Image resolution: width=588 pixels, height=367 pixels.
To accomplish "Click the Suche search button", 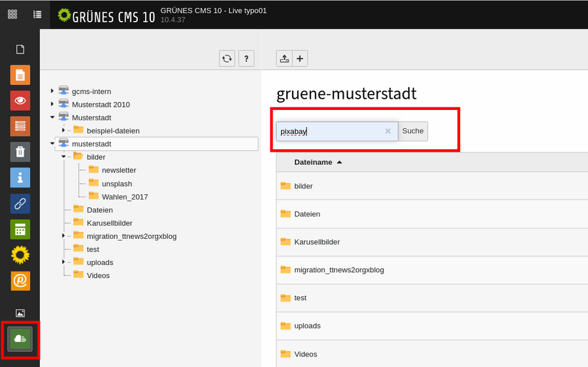I will point(413,131).
